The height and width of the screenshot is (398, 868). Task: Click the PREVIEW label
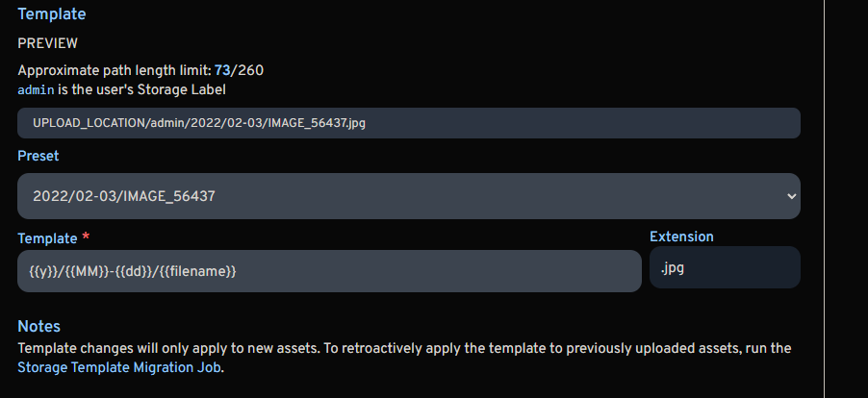(x=47, y=43)
